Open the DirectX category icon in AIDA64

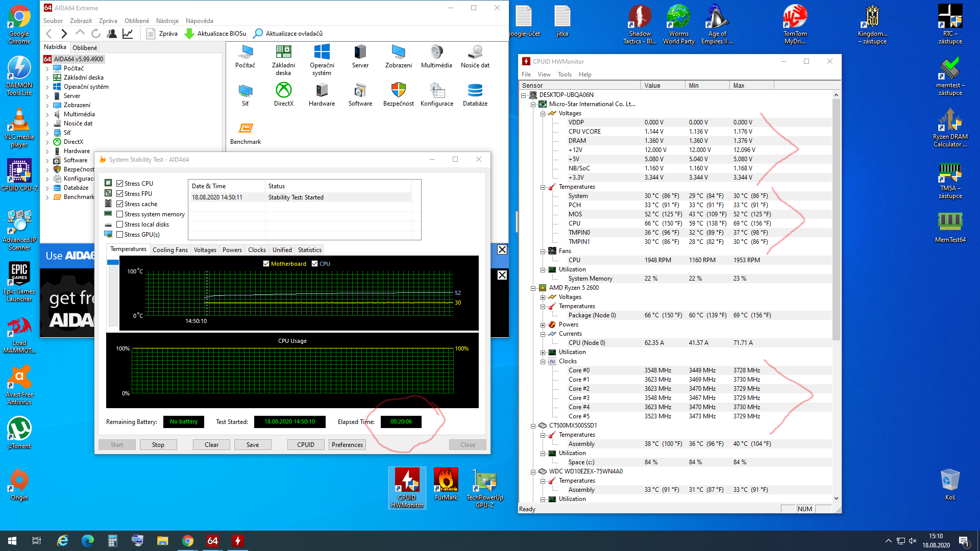point(284,95)
